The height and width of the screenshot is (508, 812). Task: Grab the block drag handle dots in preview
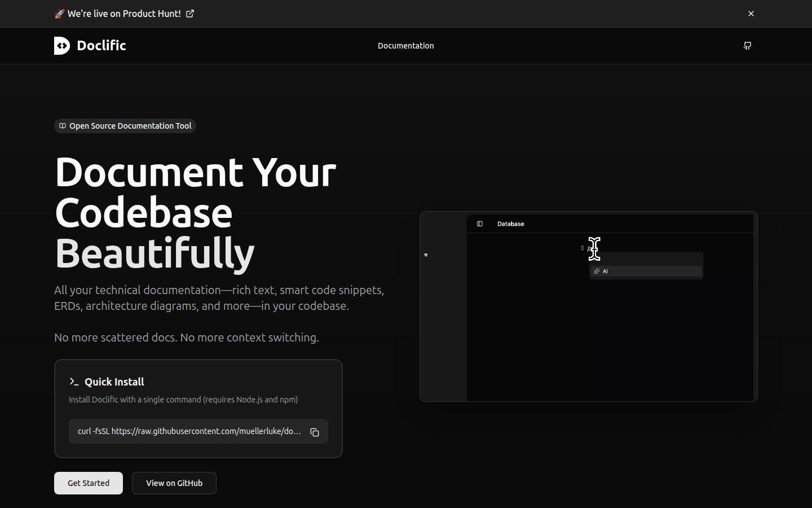click(582, 248)
